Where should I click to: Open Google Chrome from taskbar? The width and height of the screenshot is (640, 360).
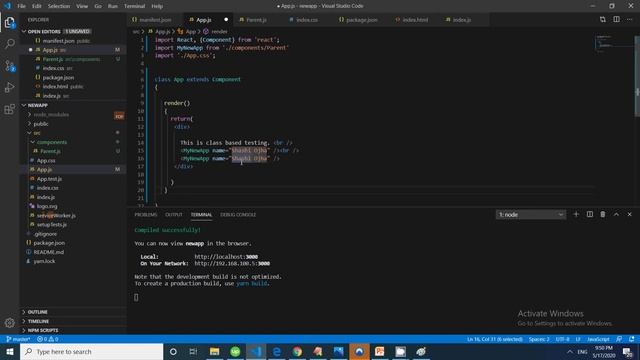(297, 351)
